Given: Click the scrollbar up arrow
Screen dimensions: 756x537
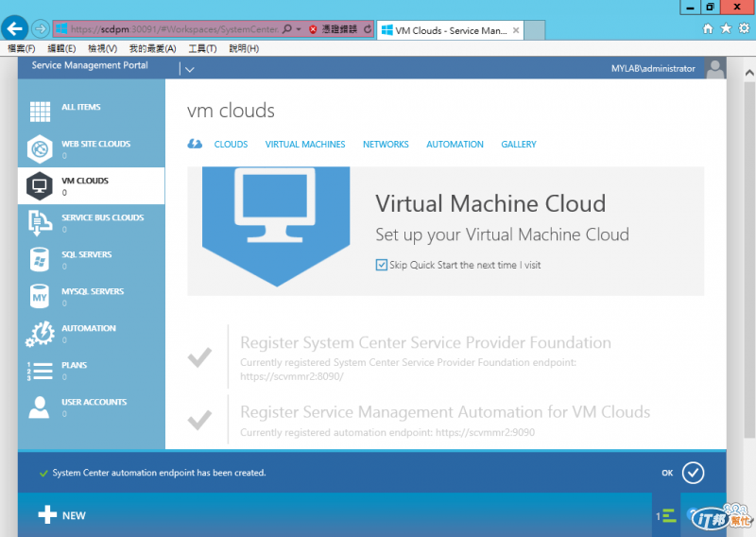Looking at the screenshot, I should (749, 73).
